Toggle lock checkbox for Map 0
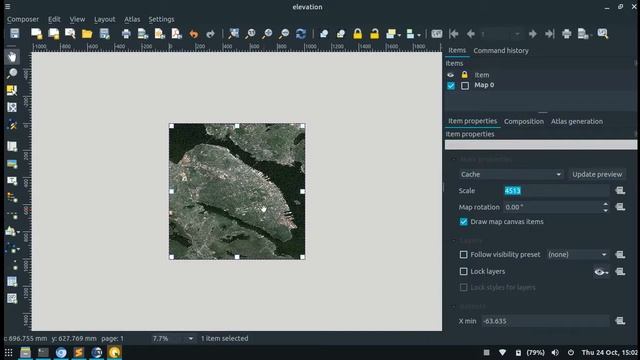Image resolution: width=640 pixels, height=360 pixels. coord(465,86)
